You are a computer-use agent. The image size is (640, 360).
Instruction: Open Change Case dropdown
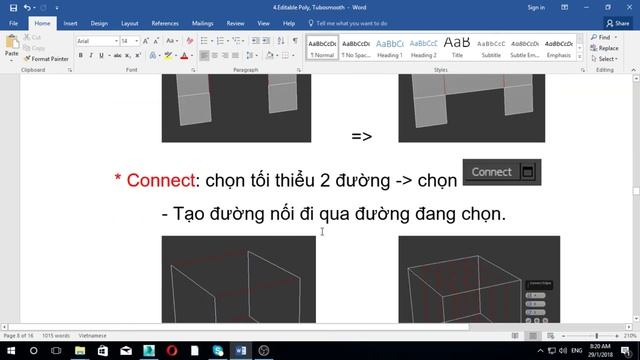172,41
